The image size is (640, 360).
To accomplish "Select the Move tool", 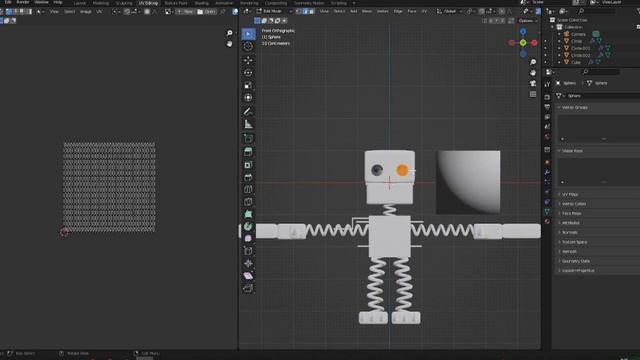I will (x=248, y=60).
